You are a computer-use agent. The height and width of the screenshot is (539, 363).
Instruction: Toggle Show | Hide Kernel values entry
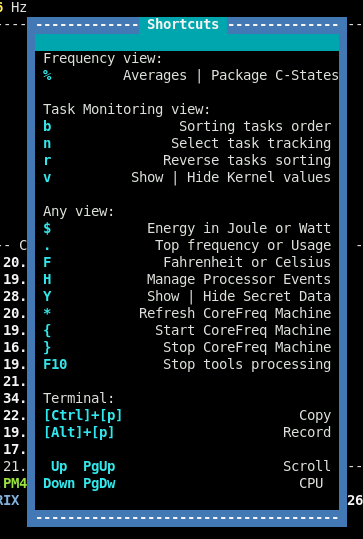[x=187, y=178]
